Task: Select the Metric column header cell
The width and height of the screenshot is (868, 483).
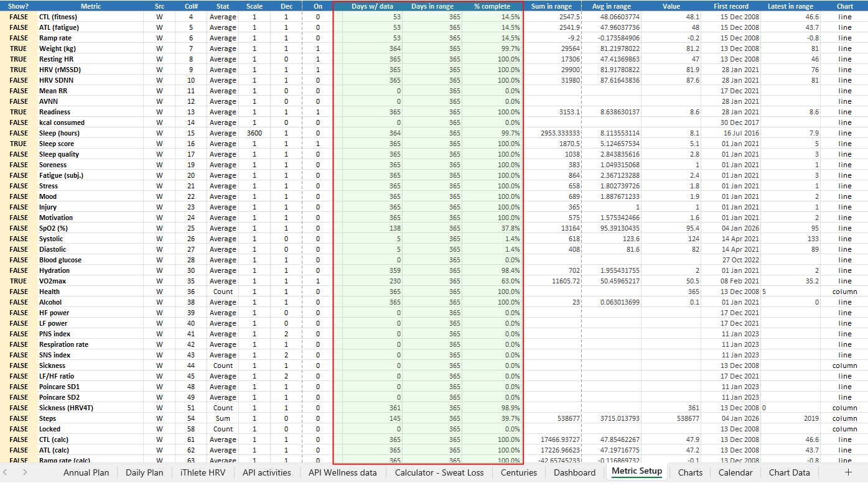Action: (x=91, y=6)
